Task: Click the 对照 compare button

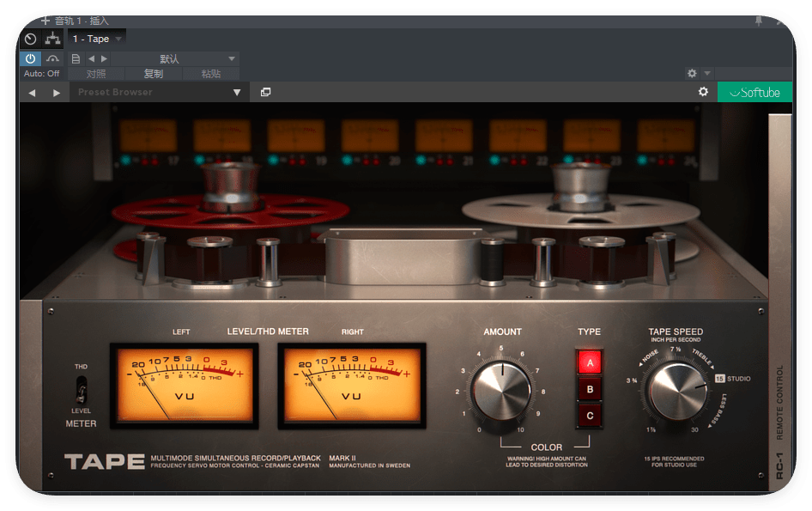Action: click(96, 74)
